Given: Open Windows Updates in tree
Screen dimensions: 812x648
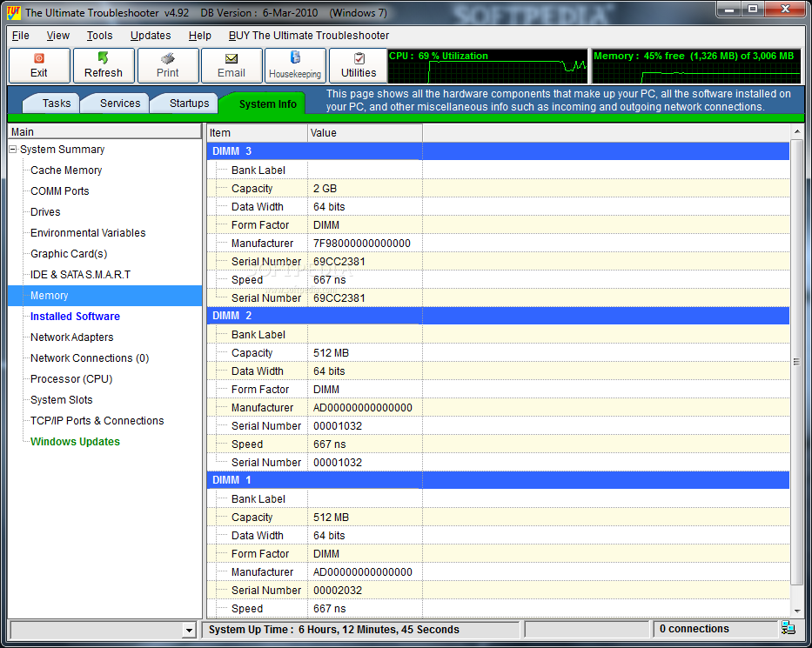Looking at the screenshot, I should (75, 442).
